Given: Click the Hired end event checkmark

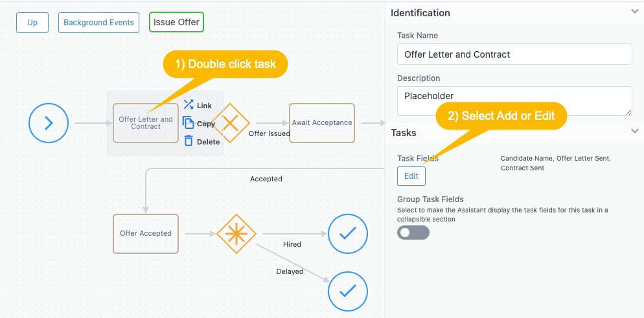Looking at the screenshot, I should tap(348, 233).
